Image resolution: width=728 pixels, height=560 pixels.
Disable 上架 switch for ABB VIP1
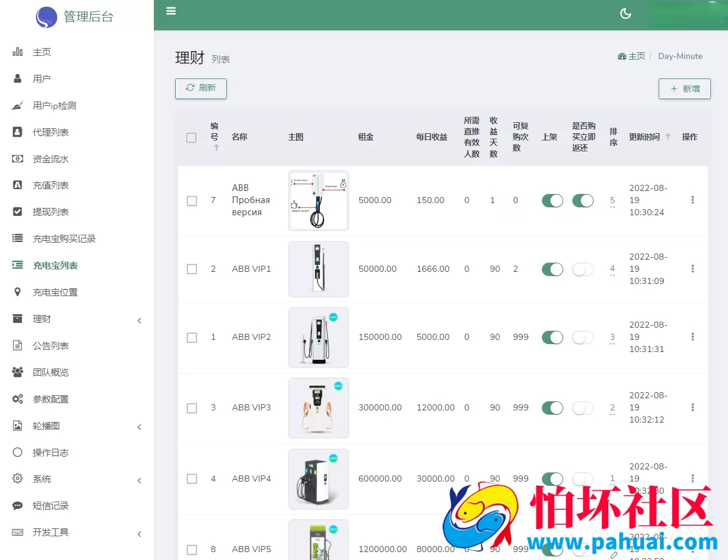point(552,269)
